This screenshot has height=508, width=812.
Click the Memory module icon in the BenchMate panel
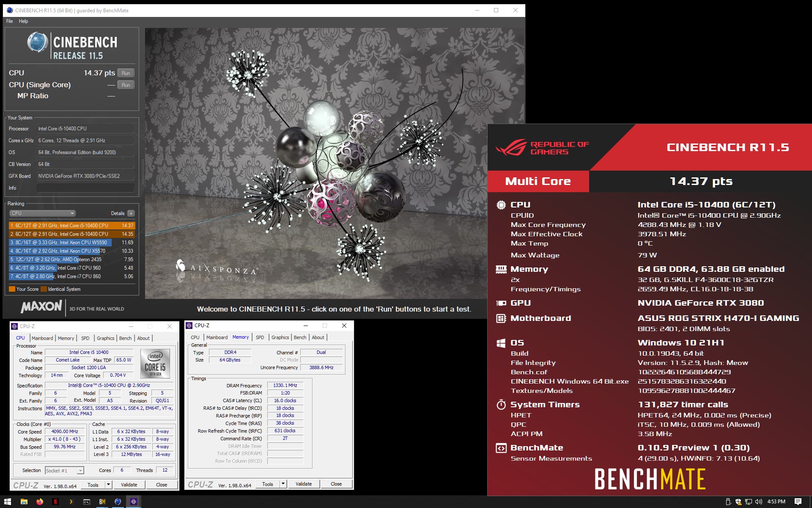coord(501,269)
